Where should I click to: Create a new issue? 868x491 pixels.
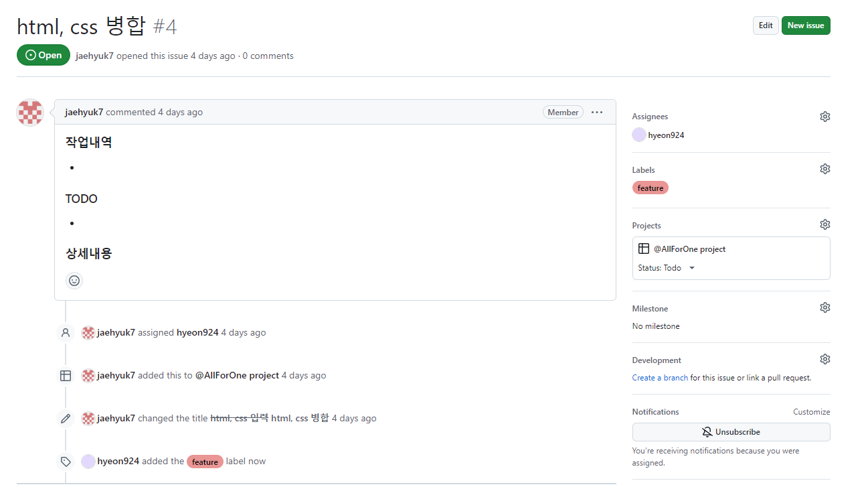tap(806, 25)
